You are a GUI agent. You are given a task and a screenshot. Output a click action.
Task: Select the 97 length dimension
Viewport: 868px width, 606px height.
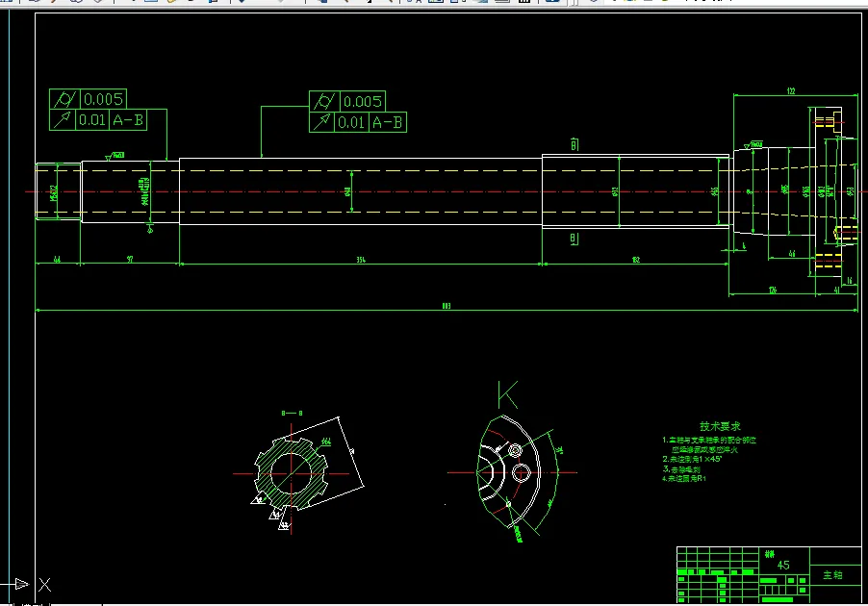130,259
